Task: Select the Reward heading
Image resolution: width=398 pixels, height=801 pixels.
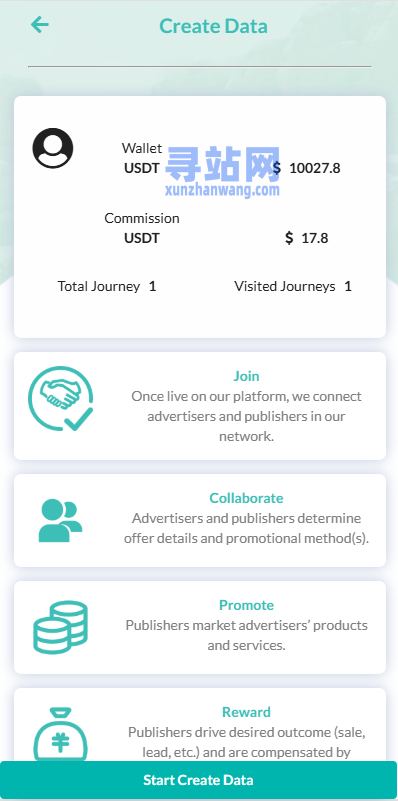Action: click(x=246, y=712)
